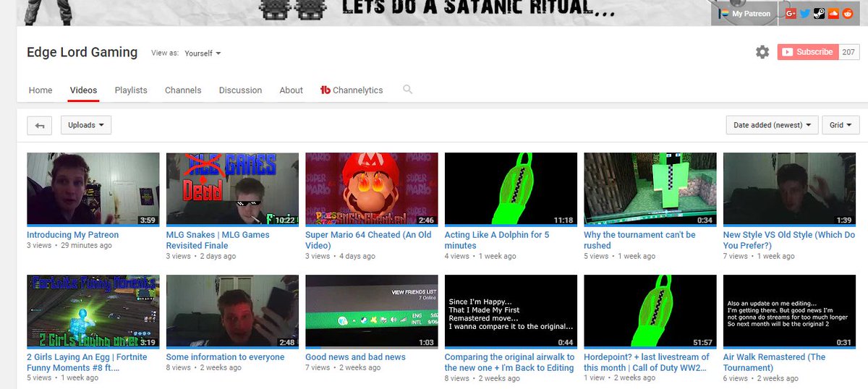Click the 51:57 duration badge
This screenshot has height=389, width=868.
click(x=702, y=343)
